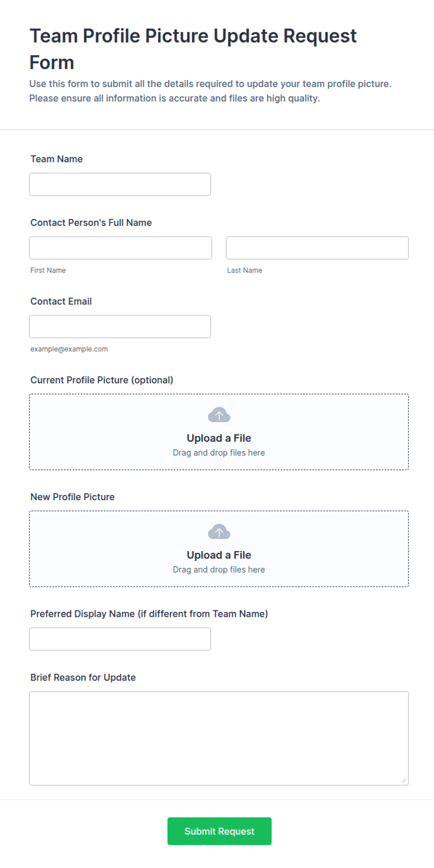Viewport: 434px width, 868px height.
Task: Click the First Name sublabel
Action: click(x=48, y=270)
